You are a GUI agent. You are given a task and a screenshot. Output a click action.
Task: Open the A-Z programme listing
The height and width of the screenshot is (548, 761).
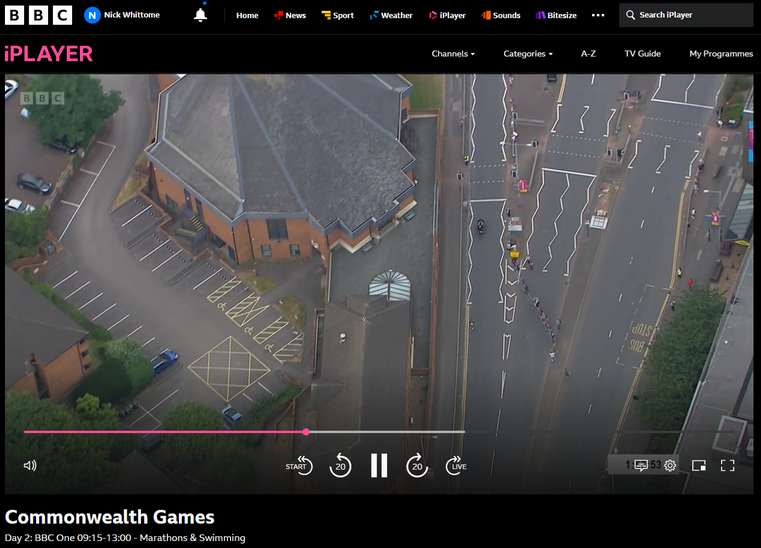pos(588,53)
